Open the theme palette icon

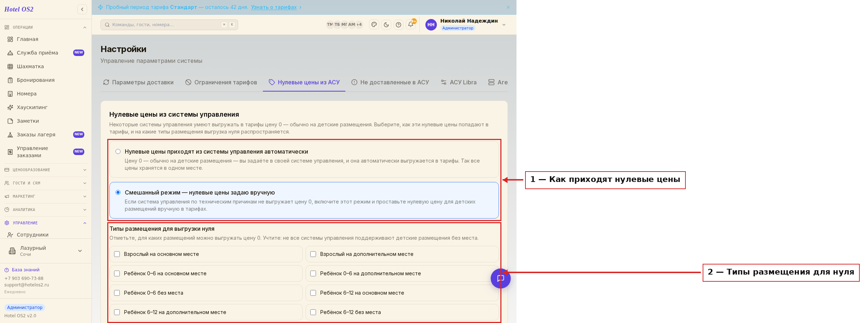[x=374, y=25]
